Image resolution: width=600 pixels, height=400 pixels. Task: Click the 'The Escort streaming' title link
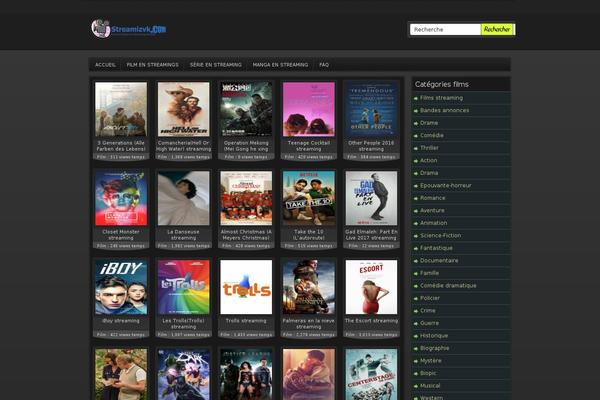click(x=371, y=321)
